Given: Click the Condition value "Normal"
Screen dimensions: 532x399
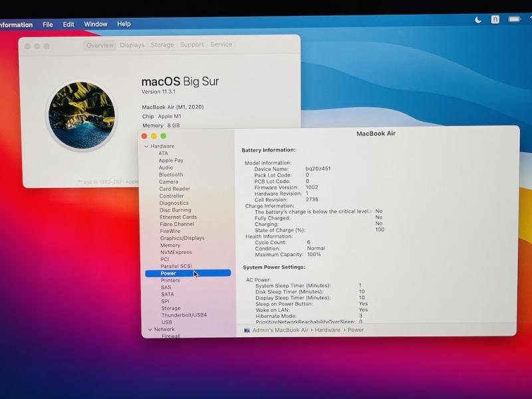Looking at the screenshot, I should coord(316,248).
